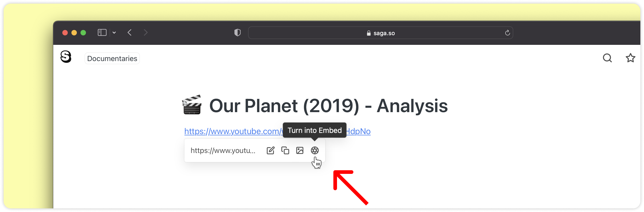This screenshot has width=644, height=212.
Task: Add page to favorites with star icon
Action: (630, 58)
